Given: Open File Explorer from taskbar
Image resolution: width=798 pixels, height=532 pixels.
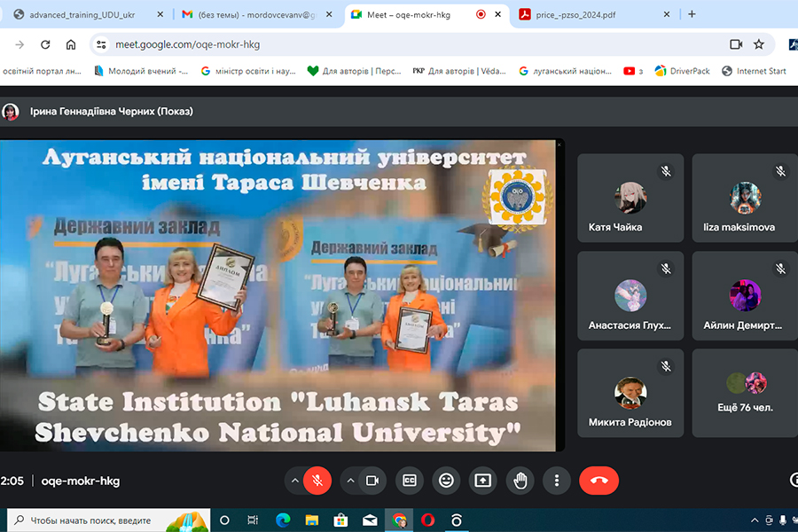Looking at the screenshot, I should tap(311, 520).
